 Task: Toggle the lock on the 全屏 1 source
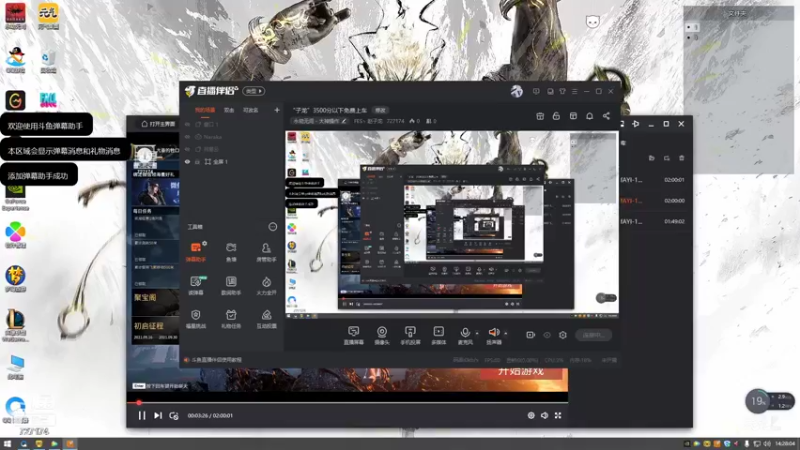pyautogui.click(x=197, y=162)
